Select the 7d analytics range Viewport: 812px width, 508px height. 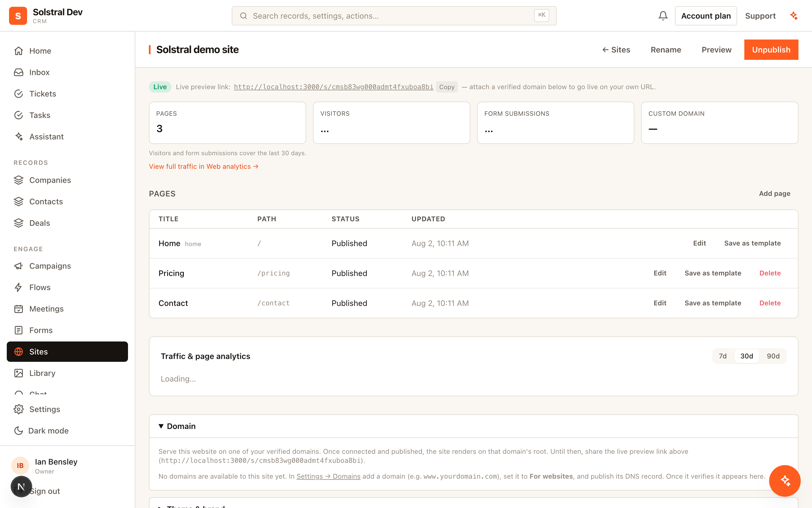click(x=723, y=356)
